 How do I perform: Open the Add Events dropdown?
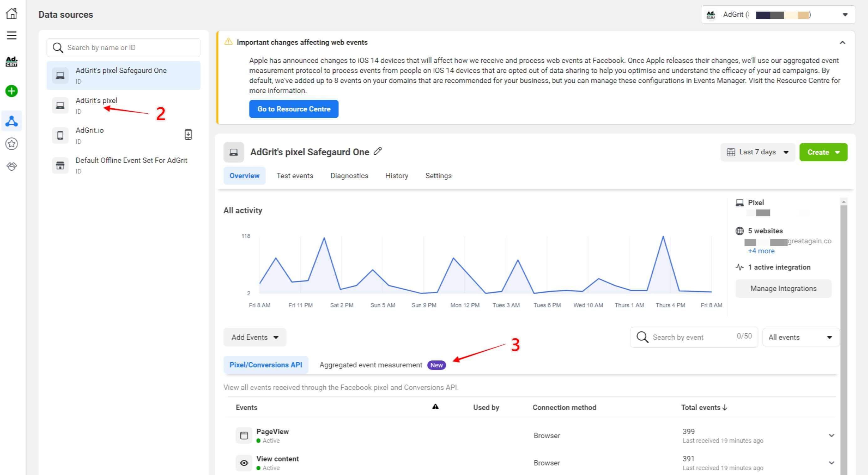coord(255,337)
